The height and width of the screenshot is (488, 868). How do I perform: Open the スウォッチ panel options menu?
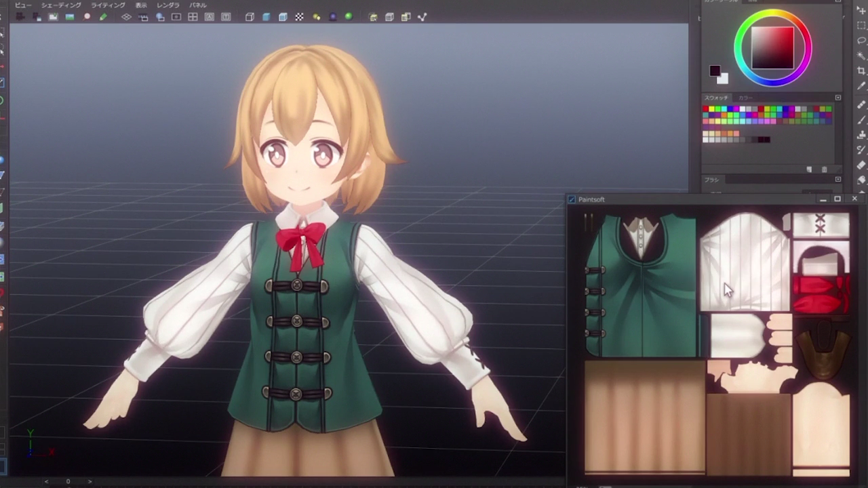[x=838, y=98]
